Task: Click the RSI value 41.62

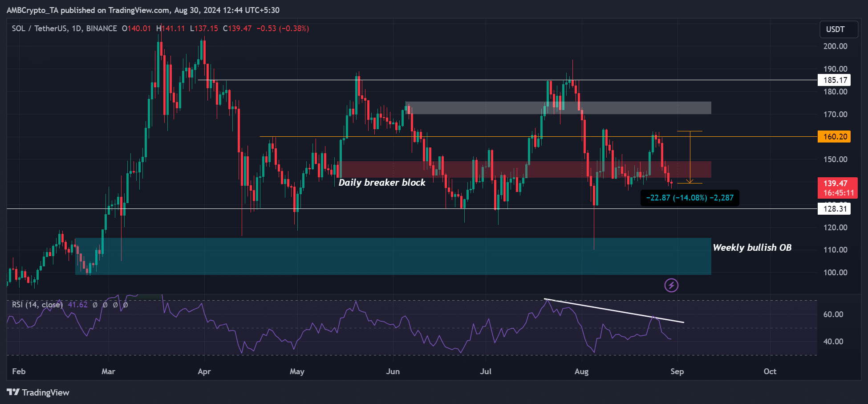Action: click(78, 305)
